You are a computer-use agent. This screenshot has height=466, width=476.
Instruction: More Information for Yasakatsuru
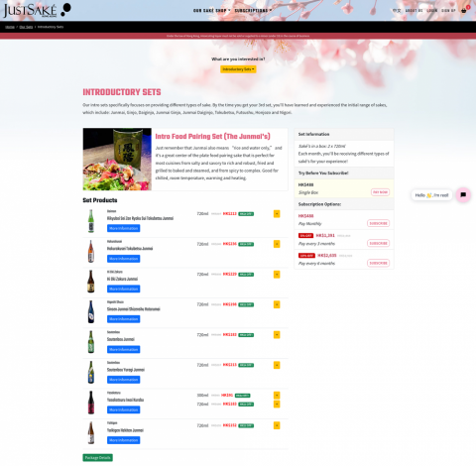click(123, 409)
